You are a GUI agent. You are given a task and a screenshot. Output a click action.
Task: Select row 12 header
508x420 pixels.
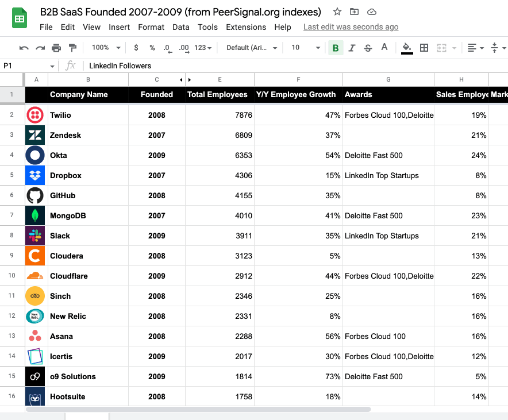[12, 316]
